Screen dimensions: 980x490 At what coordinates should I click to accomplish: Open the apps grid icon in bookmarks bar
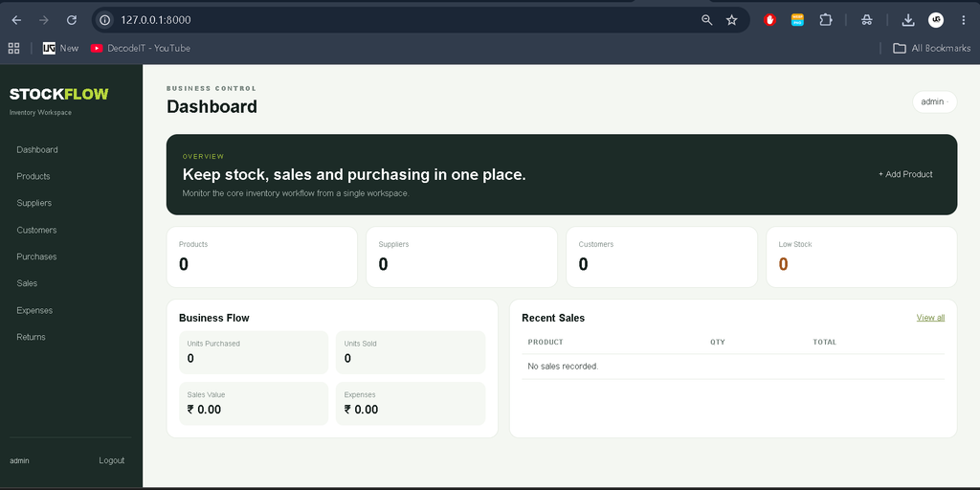pos(13,48)
